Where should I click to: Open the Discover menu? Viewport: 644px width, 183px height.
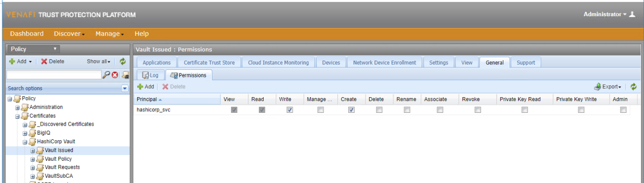point(69,34)
